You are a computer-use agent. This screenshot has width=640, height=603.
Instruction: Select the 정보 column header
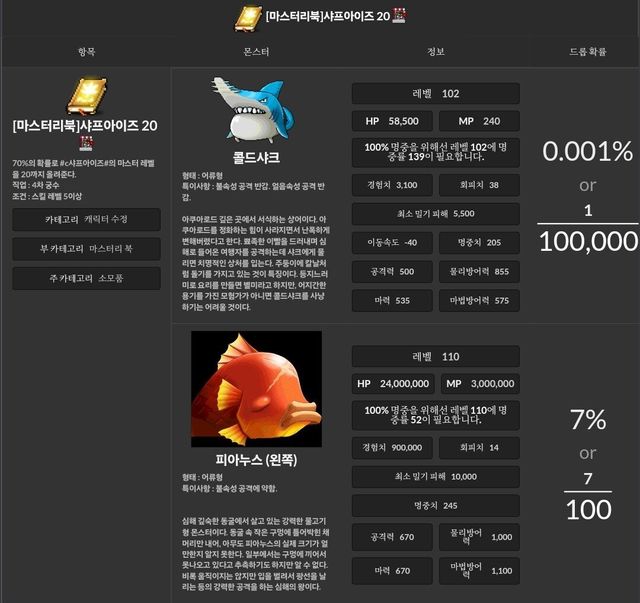click(x=436, y=51)
